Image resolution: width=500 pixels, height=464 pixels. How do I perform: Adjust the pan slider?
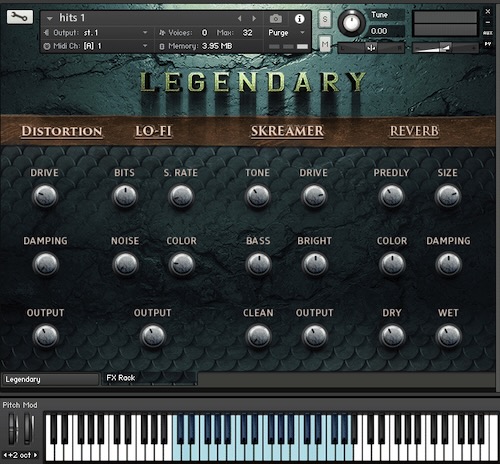tap(371, 48)
